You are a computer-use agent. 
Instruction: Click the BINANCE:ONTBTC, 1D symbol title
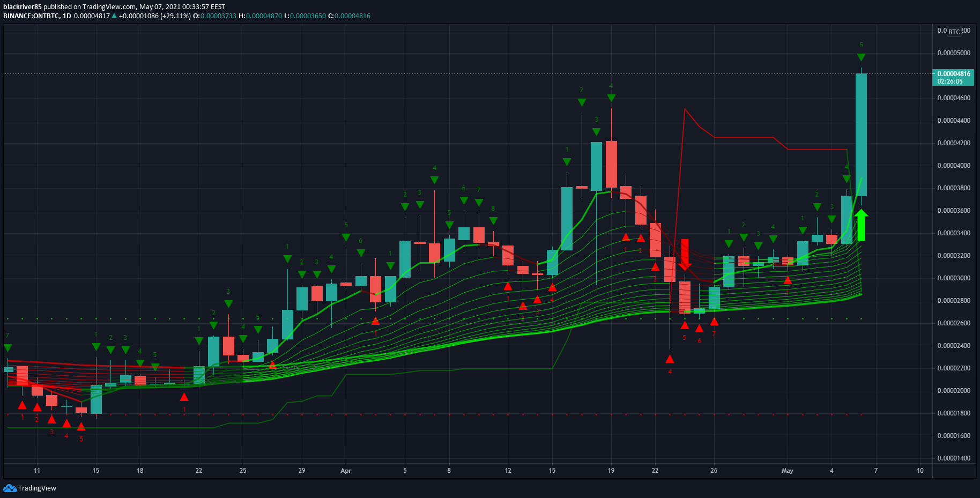(x=38, y=16)
